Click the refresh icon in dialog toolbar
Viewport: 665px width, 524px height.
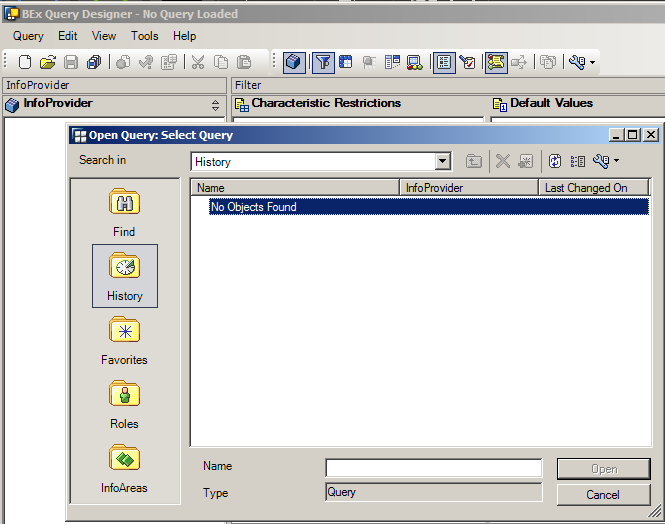[555, 161]
